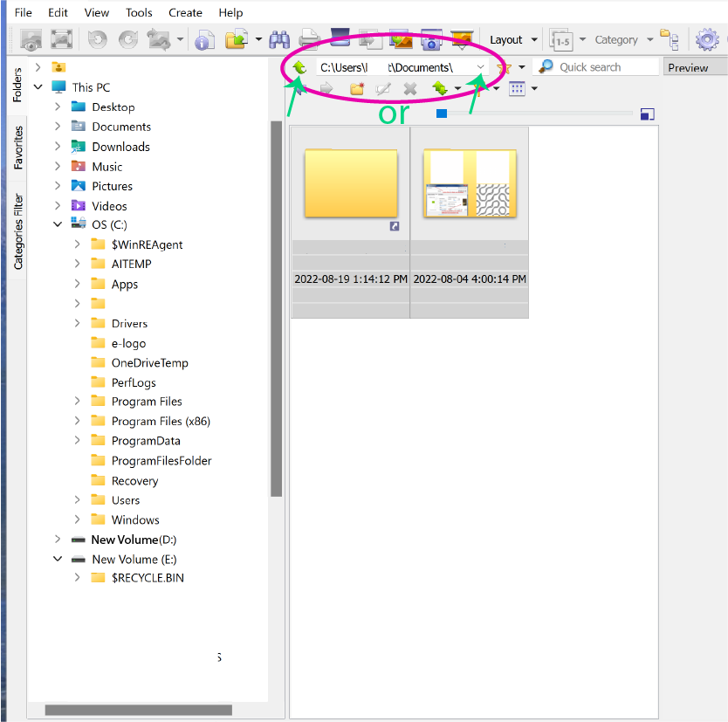The width and height of the screenshot is (728, 722).
Task: Collapse the OS (C:) drive tree node
Action: pyautogui.click(x=58, y=225)
